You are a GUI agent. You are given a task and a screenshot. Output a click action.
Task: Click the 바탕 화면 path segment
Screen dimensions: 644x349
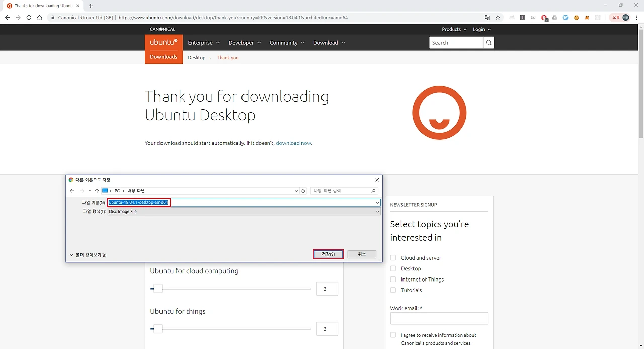point(136,191)
